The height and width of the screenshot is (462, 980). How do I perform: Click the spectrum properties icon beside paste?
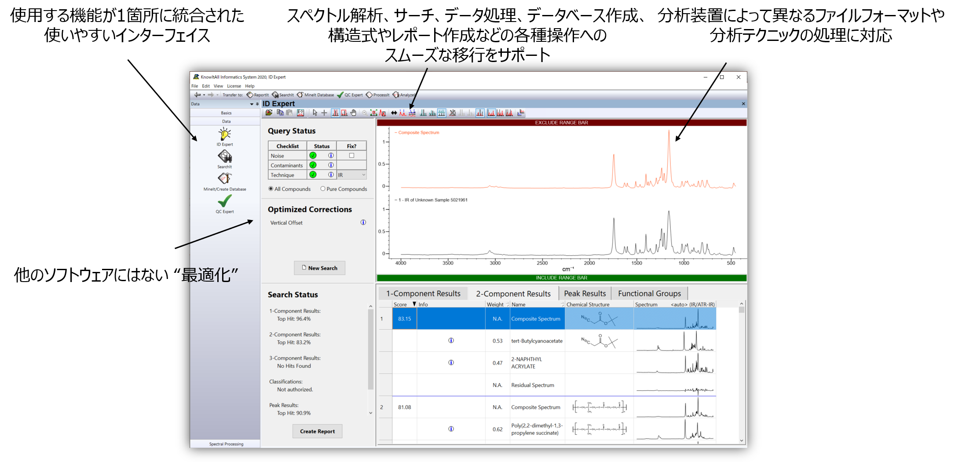tap(300, 113)
